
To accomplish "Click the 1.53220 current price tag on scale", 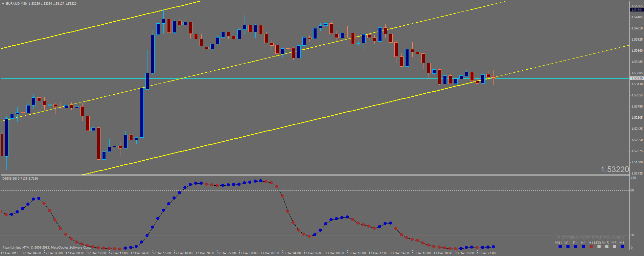I will pyautogui.click(x=637, y=78).
